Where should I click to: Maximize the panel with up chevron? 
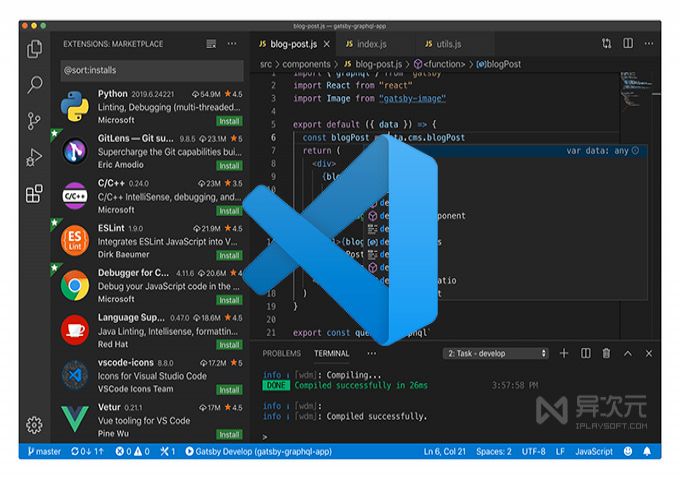pos(628,353)
